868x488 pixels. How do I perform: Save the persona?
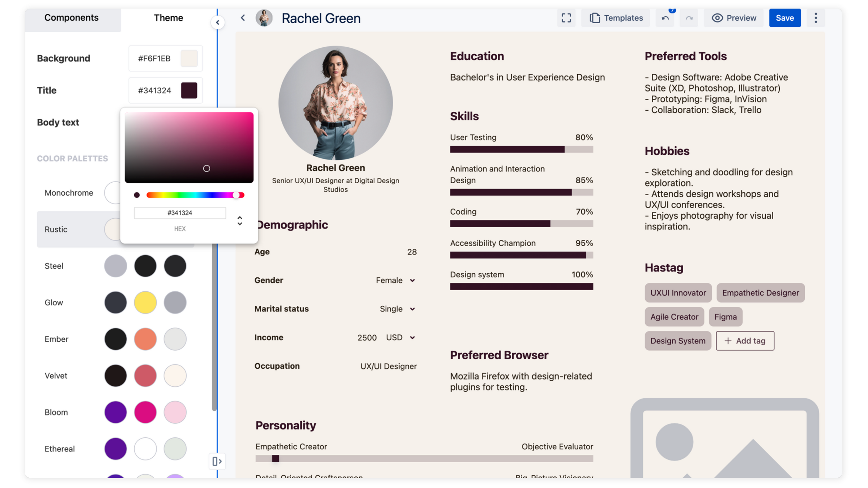coord(785,18)
